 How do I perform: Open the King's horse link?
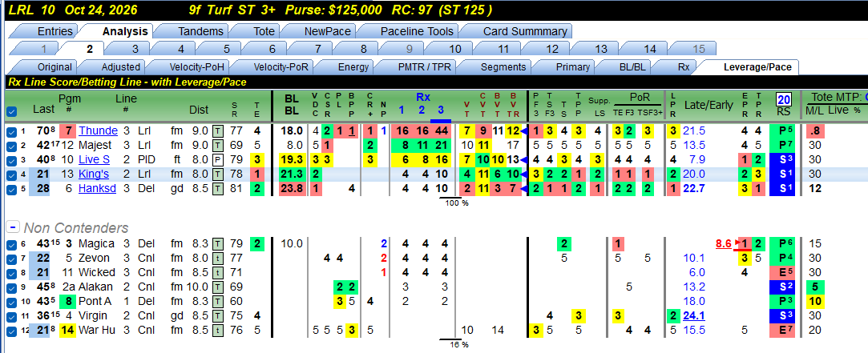95,174
